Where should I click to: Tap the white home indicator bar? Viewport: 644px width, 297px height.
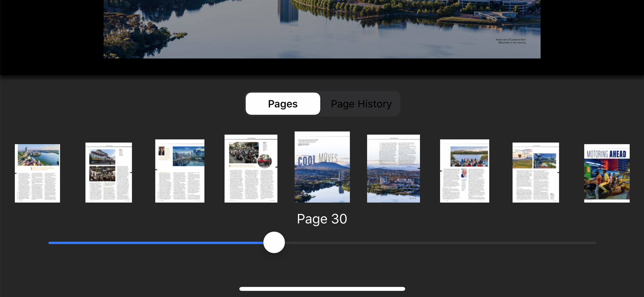coord(322,289)
